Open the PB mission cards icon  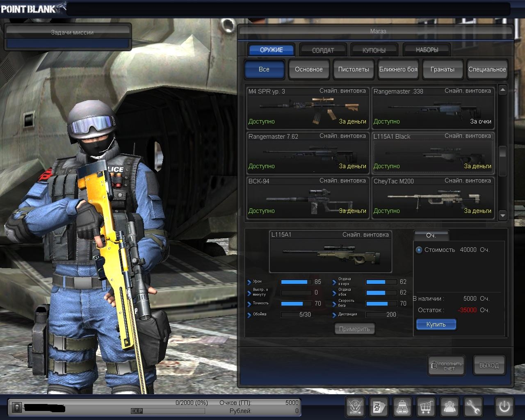(x=379, y=407)
